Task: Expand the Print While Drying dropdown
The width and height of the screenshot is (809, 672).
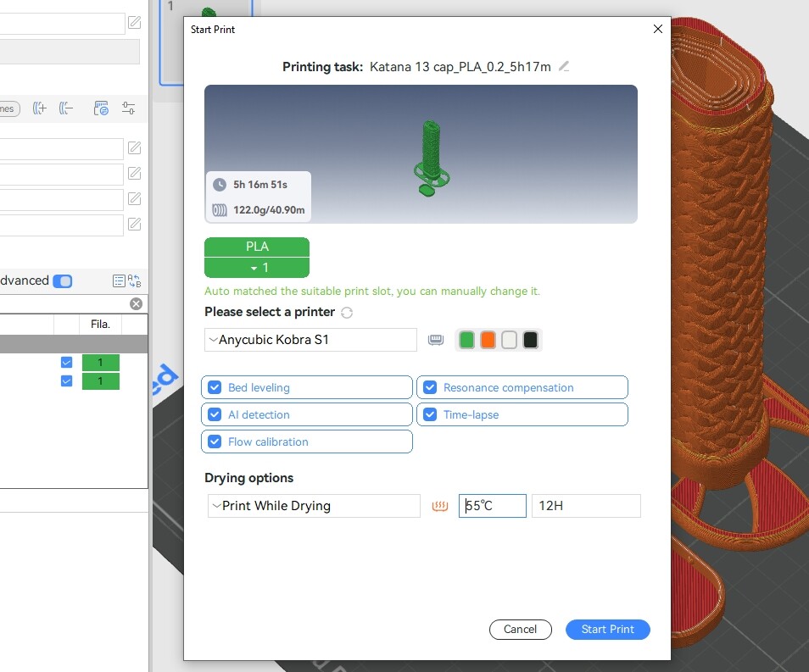Action: pos(314,506)
